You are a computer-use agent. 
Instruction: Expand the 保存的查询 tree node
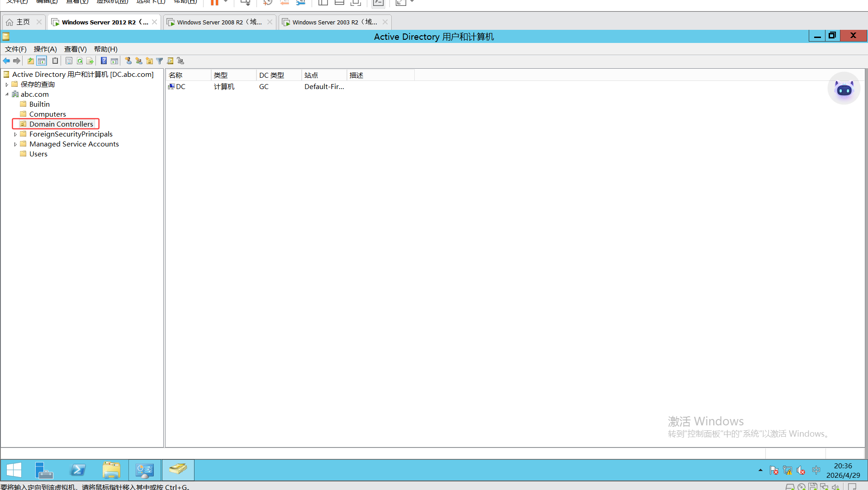[x=7, y=85]
